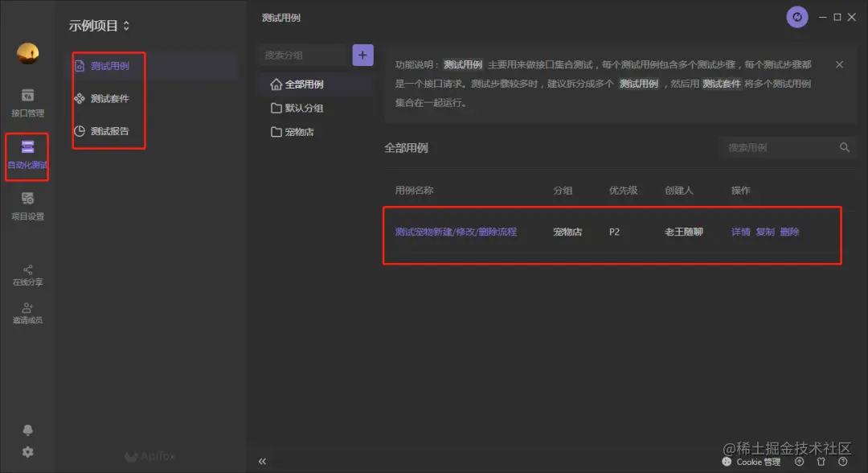Click the purple + new group button

(x=362, y=54)
